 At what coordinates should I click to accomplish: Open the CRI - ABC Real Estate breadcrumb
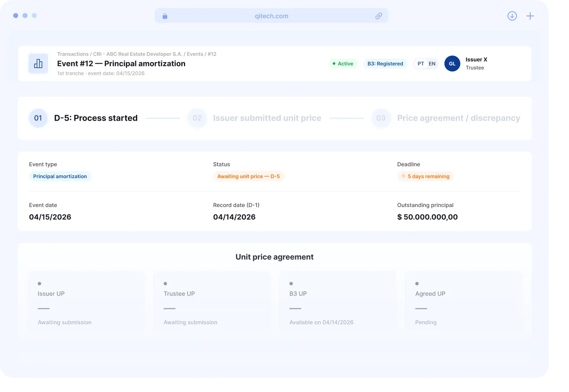137,54
